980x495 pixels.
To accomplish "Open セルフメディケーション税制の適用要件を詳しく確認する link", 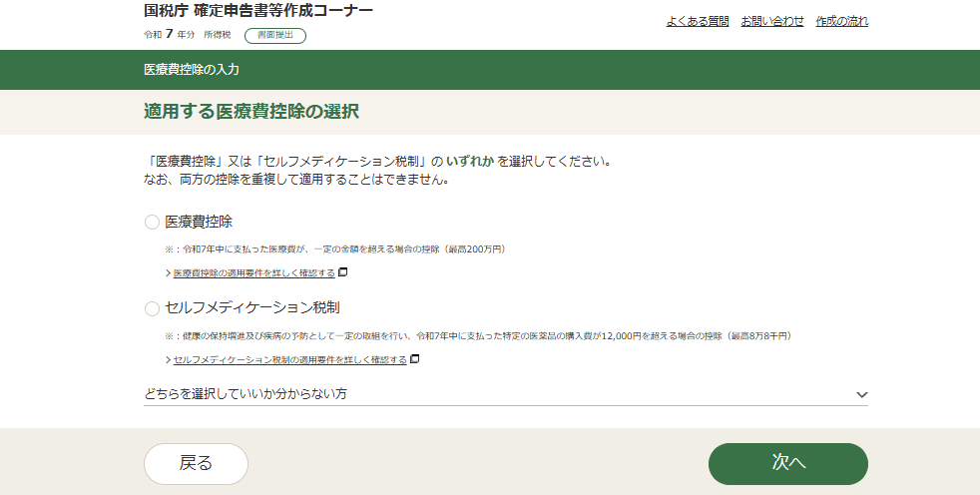I will click(x=290, y=360).
